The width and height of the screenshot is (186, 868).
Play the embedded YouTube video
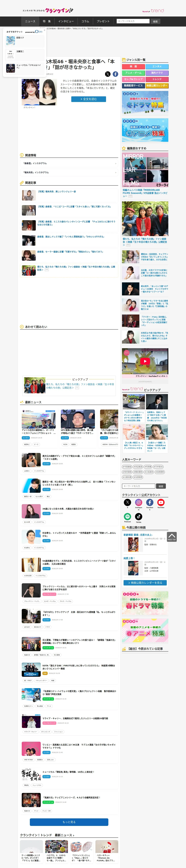pos(145,361)
